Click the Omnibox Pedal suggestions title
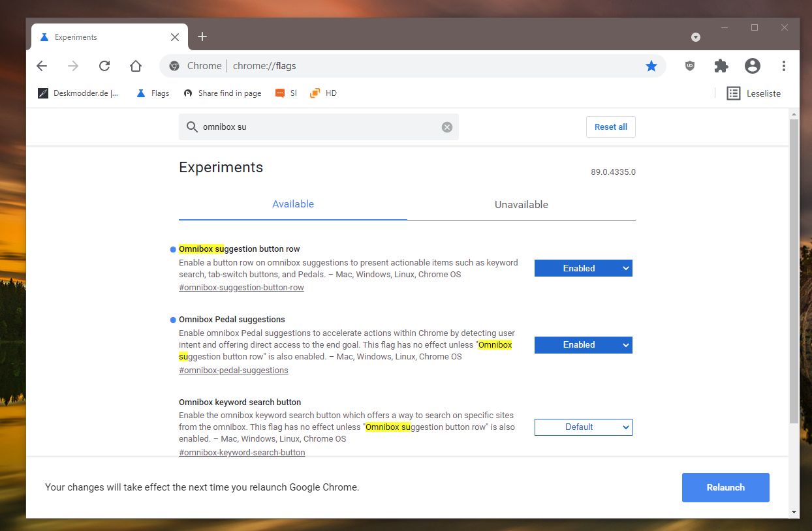 click(x=232, y=320)
